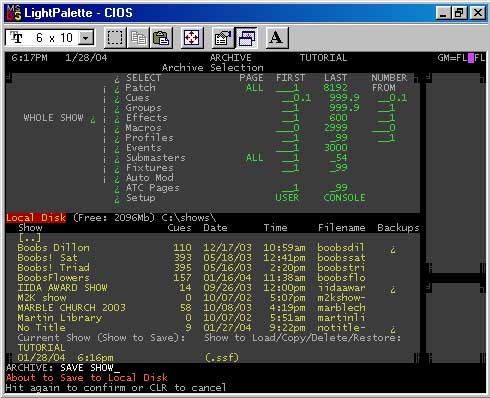Viewport: 490px width, 398px height.
Task: Toggle the Groups select marker
Action: point(117,109)
